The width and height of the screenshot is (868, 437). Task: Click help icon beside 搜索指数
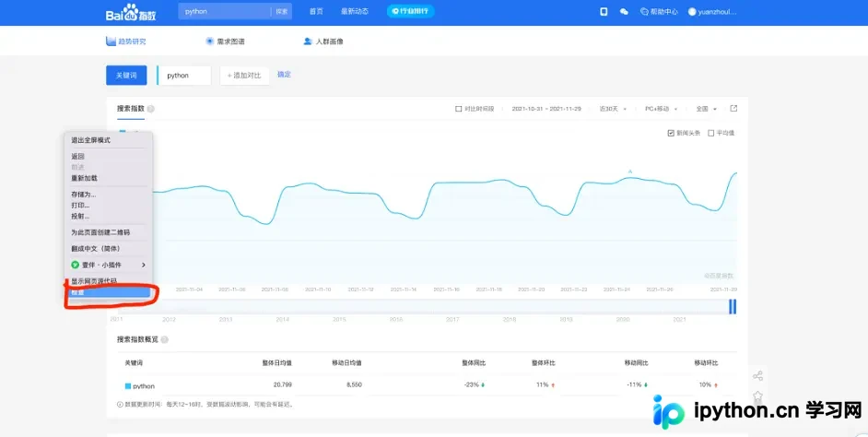tap(151, 109)
